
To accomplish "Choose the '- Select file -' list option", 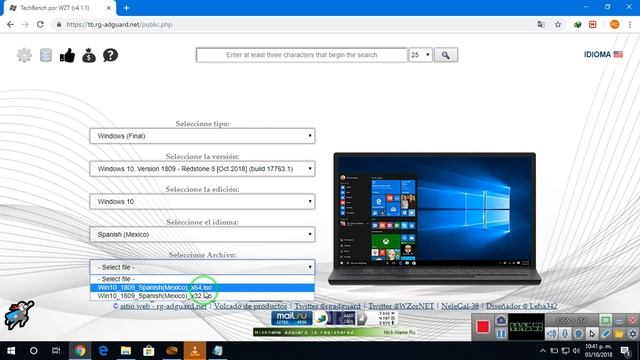I will coord(202,279).
